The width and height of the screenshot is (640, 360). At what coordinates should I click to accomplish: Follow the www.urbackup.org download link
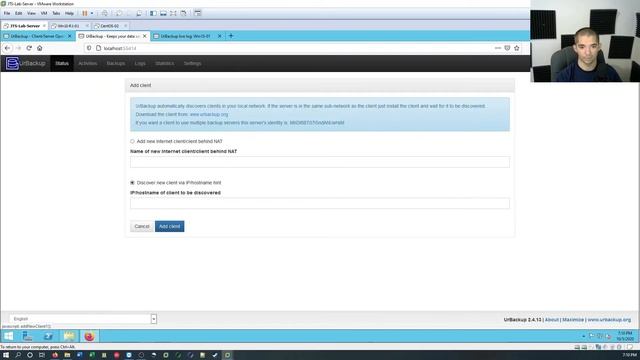pos(209,114)
